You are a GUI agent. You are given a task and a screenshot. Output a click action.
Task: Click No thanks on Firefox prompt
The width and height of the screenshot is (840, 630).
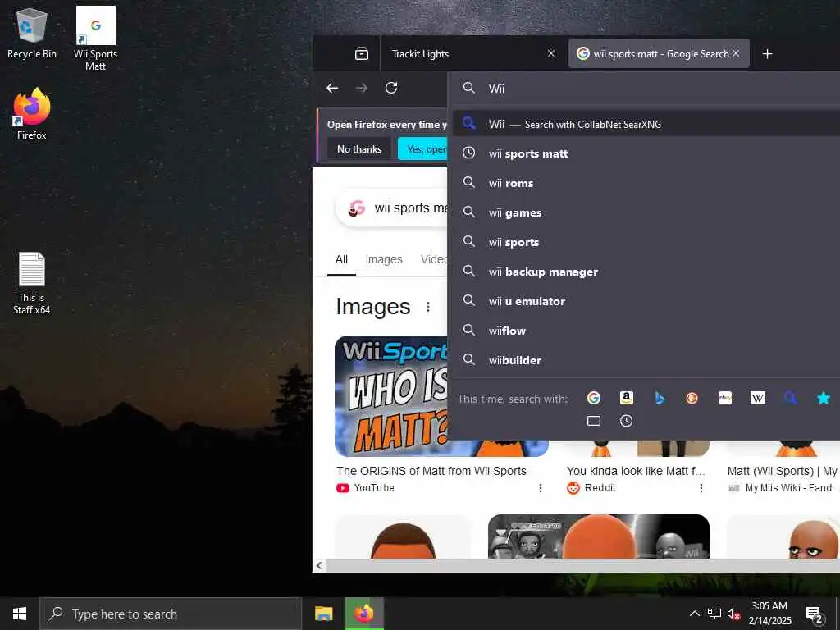359,149
